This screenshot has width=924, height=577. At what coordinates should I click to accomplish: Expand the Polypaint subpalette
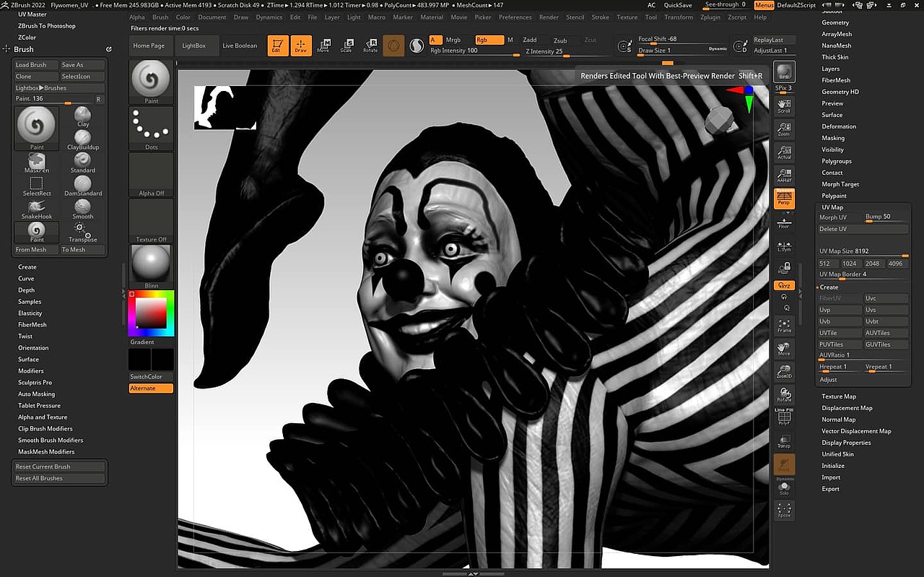point(834,196)
